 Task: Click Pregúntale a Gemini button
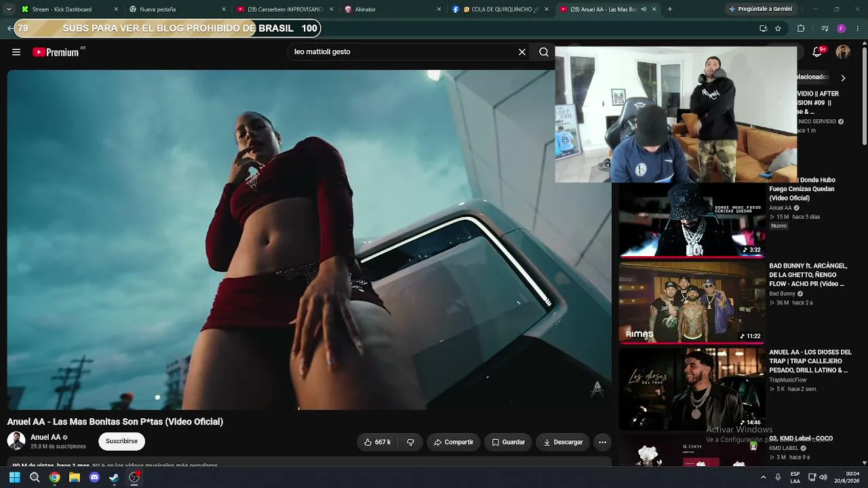(x=761, y=9)
